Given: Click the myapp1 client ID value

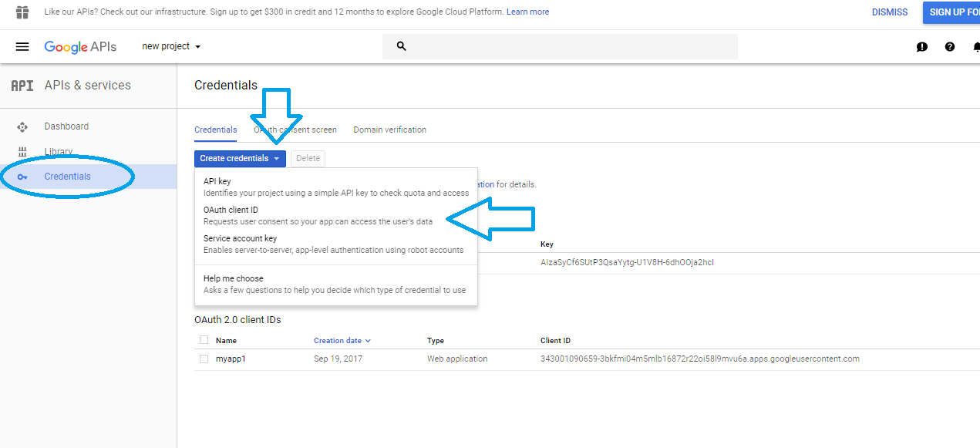Looking at the screenshot, I should click(700, 359).
